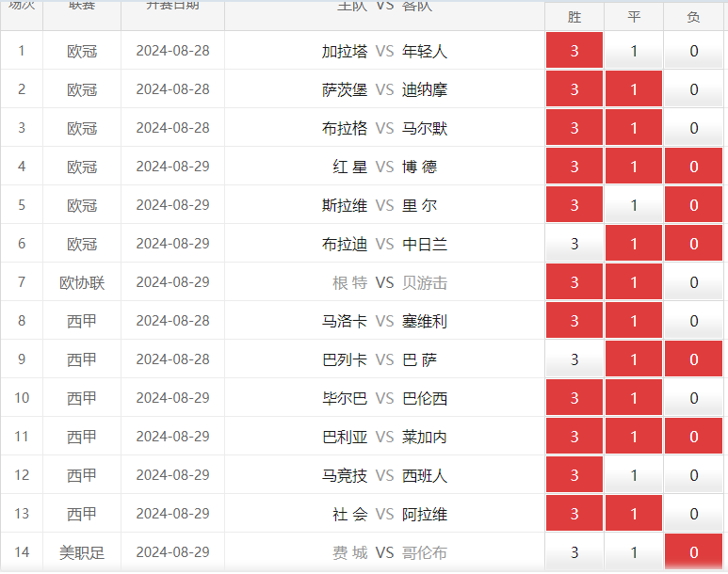
Task: Select home team 马竞技
Action: tap(345, 475)
